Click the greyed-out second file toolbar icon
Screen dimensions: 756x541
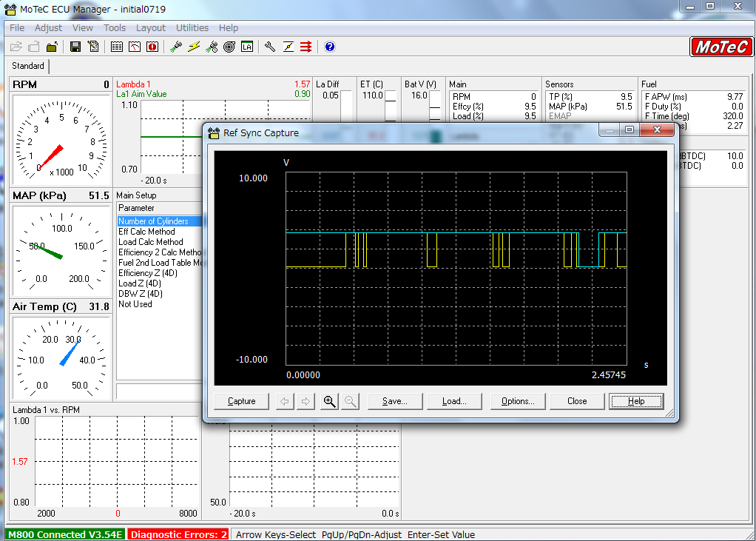point(34,47)
